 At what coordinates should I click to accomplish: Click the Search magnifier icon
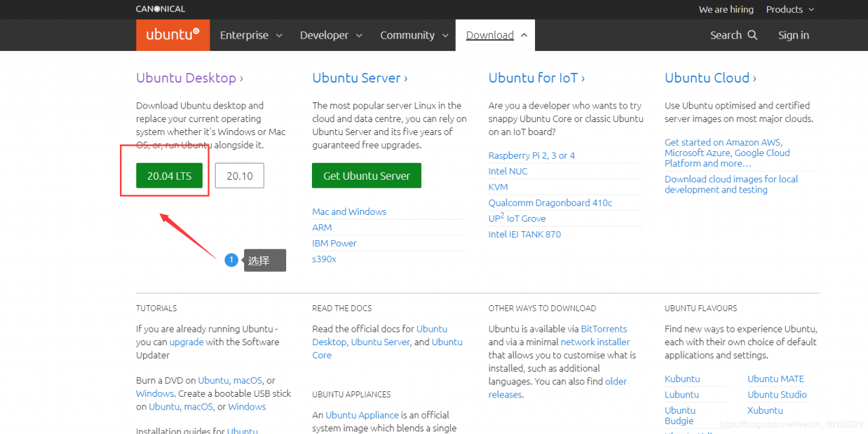tap(752, 35)
